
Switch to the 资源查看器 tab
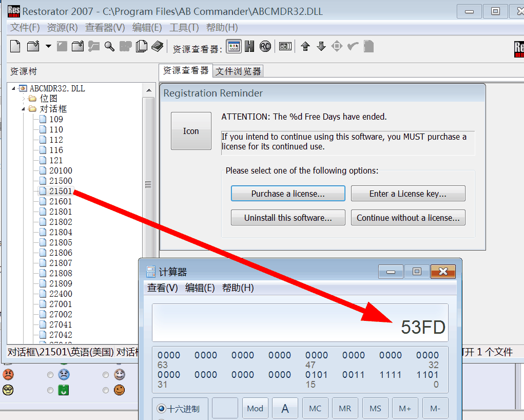click(x=186, y=70)
